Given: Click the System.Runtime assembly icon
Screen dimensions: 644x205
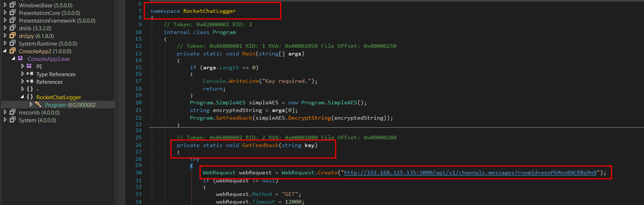Looking at the screenshot, I should click(13, 43).
